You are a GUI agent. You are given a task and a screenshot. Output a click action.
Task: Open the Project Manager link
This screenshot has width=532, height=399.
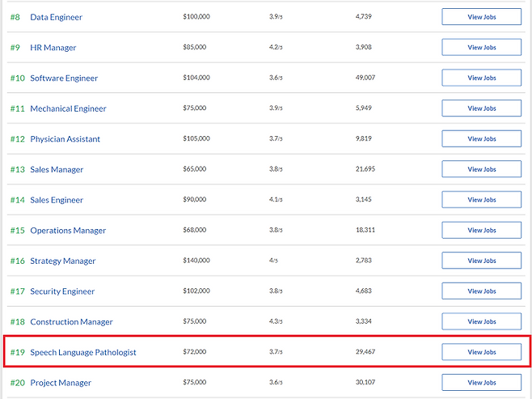[61, 383]
